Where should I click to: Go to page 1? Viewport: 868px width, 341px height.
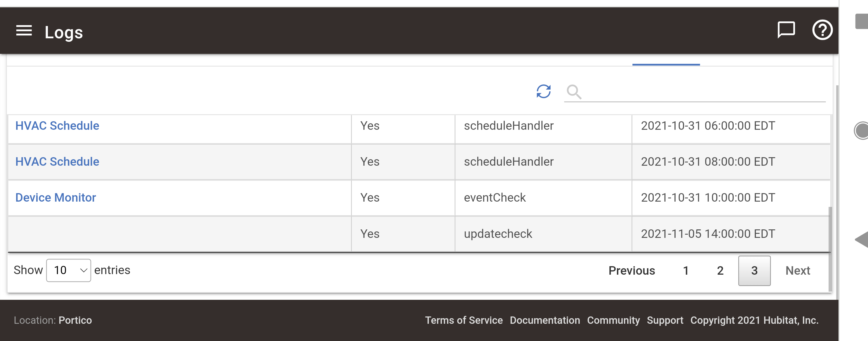coord(685,271)
